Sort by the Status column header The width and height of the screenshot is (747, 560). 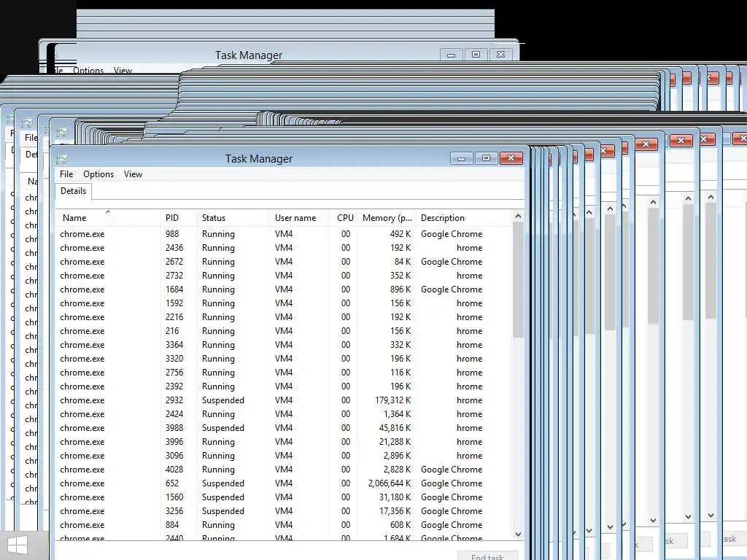click(x=233, y=217)
